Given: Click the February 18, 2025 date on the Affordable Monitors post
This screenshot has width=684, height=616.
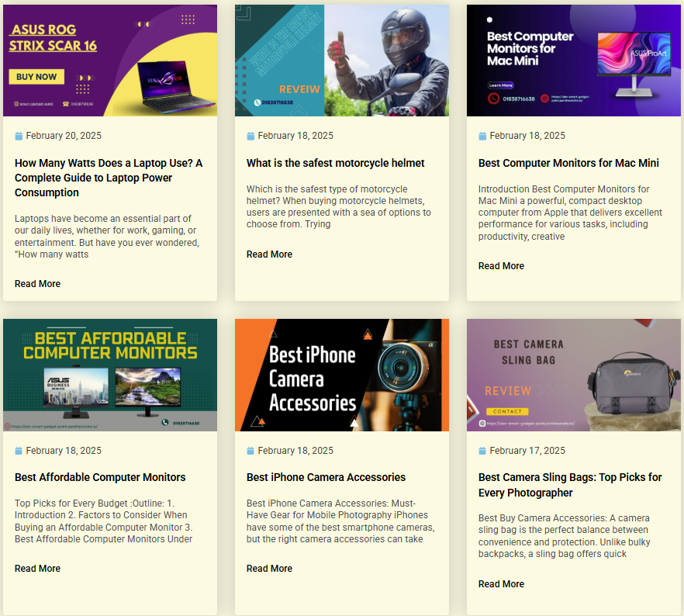Looking at the screenshot, I should point(64,451).
